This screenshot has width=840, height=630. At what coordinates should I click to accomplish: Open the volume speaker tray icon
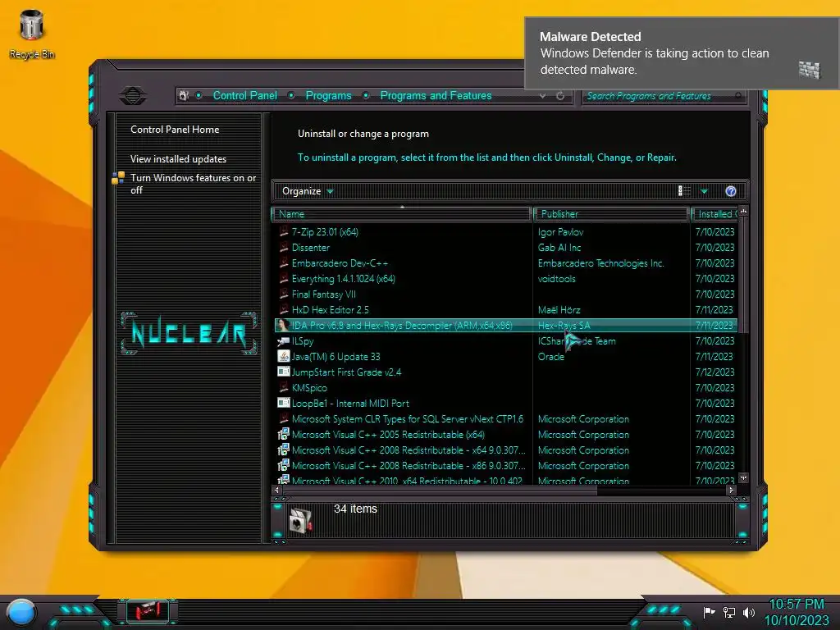[x=749, y=612]
